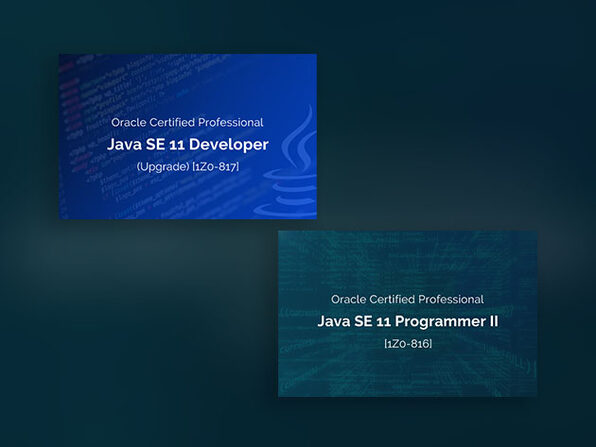Click the "[1Z0-816]" exam code

[x=408, y=344]
